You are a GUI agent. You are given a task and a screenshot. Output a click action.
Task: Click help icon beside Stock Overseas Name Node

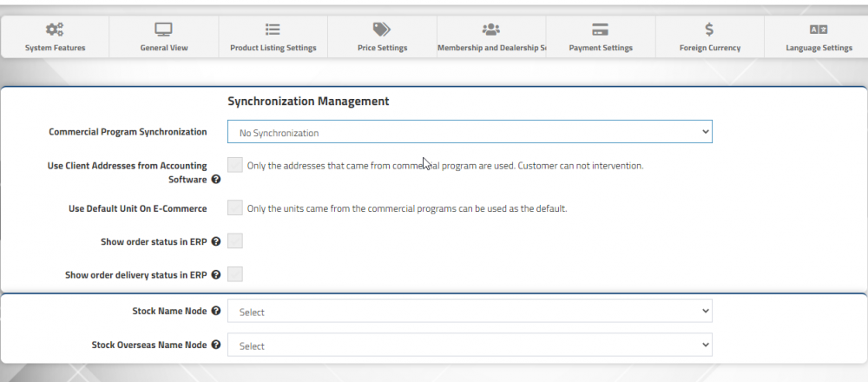click(216, 345)
